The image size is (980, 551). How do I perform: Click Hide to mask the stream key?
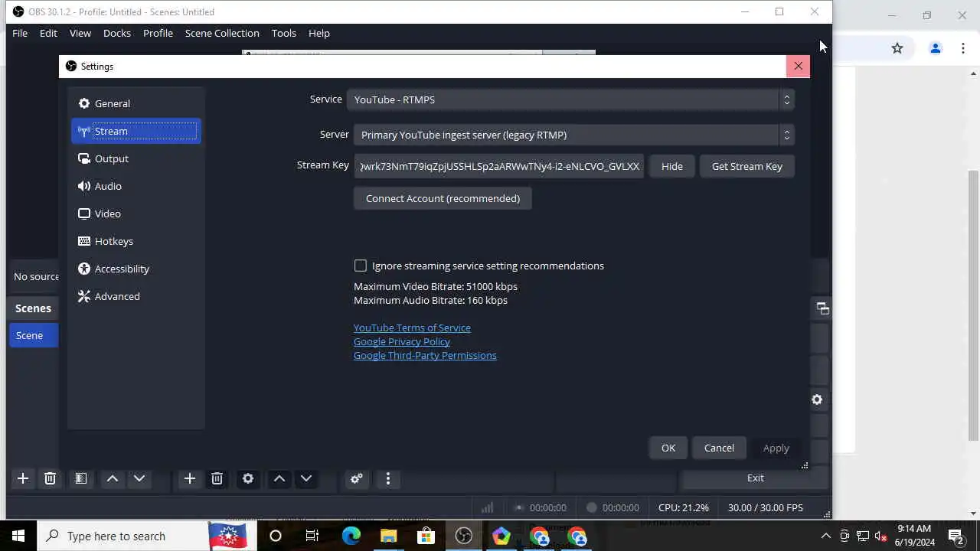click(x=672, y=166)
